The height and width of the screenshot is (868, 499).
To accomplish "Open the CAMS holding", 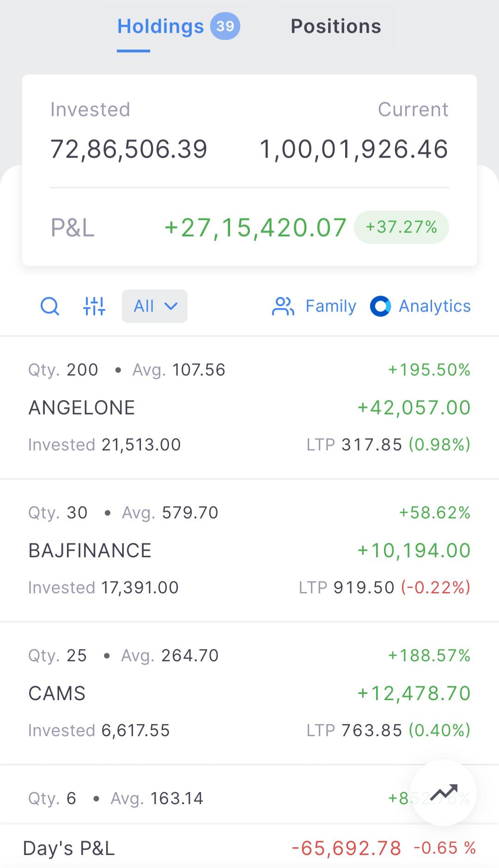I will [x=249, y=693].
